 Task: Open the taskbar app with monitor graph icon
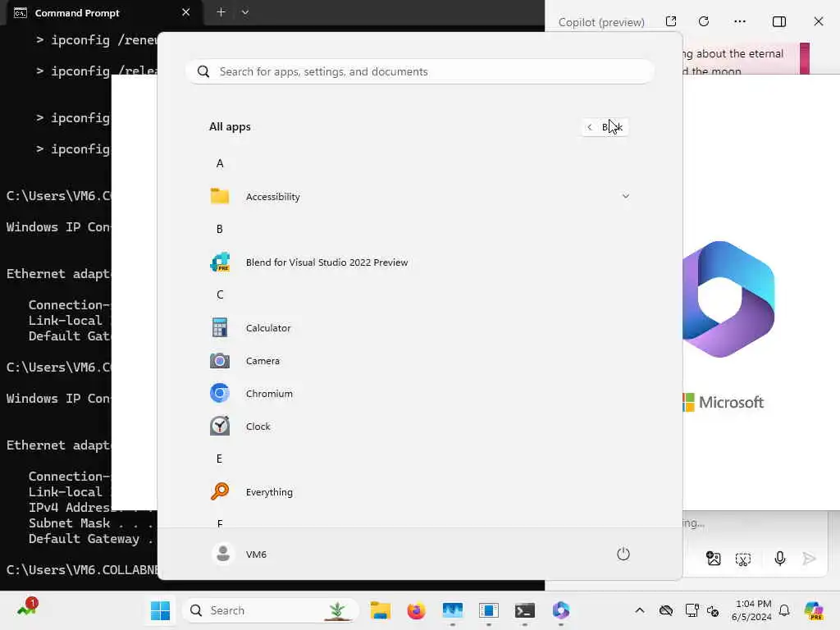tap(453, 610)
